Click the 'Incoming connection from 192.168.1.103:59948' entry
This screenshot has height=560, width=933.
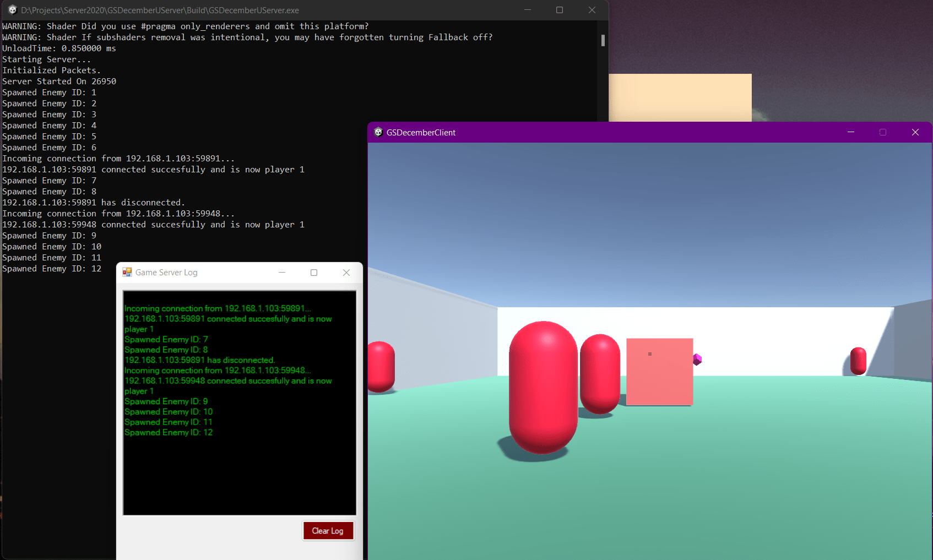tap(218, 370)
